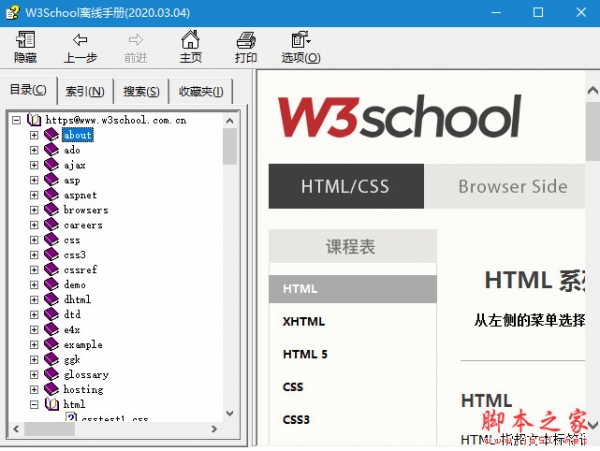
Task: Expand the ajax tree node
Action: pos(34,165)
